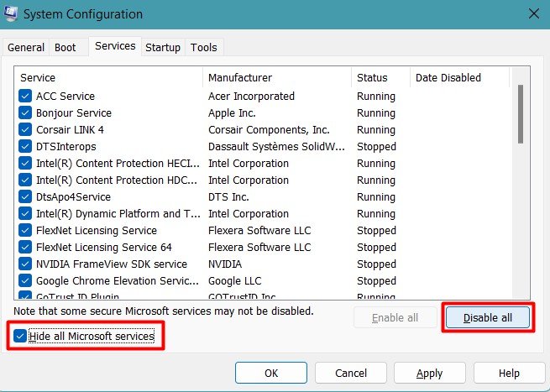This screenshot has width=550, height=392.
Task: Click the Cancel button
Action: click(351, 373)
